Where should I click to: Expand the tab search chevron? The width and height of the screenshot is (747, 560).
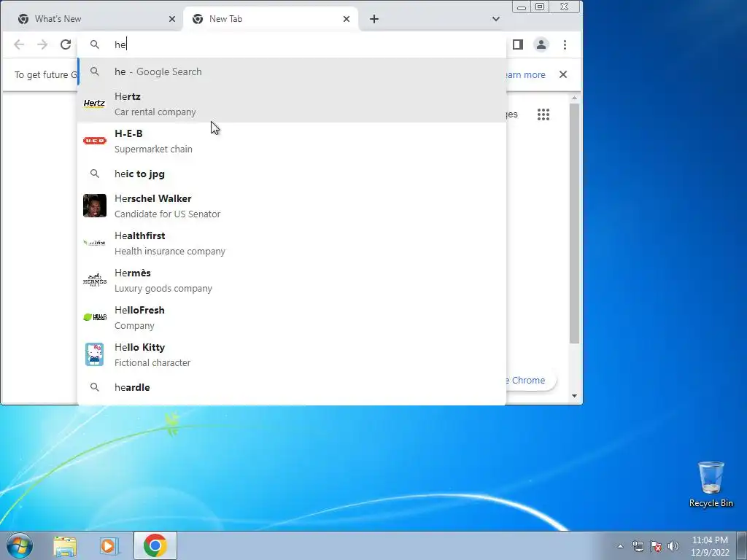496,19
